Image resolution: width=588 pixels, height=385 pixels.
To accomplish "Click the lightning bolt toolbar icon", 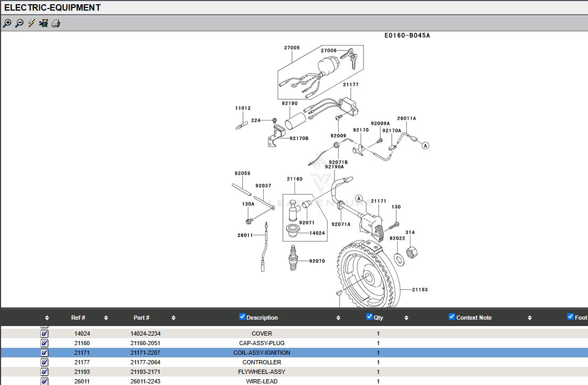I will pos(31,23).
